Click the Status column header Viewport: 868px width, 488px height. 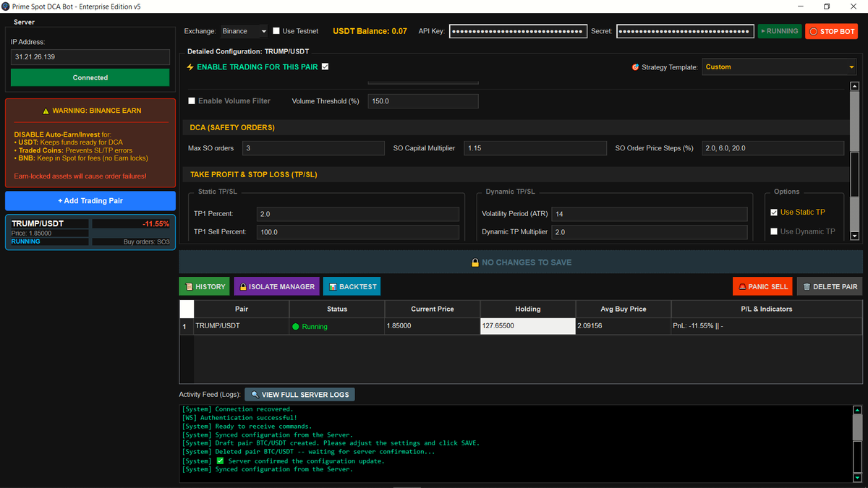(x=337, y=309)
